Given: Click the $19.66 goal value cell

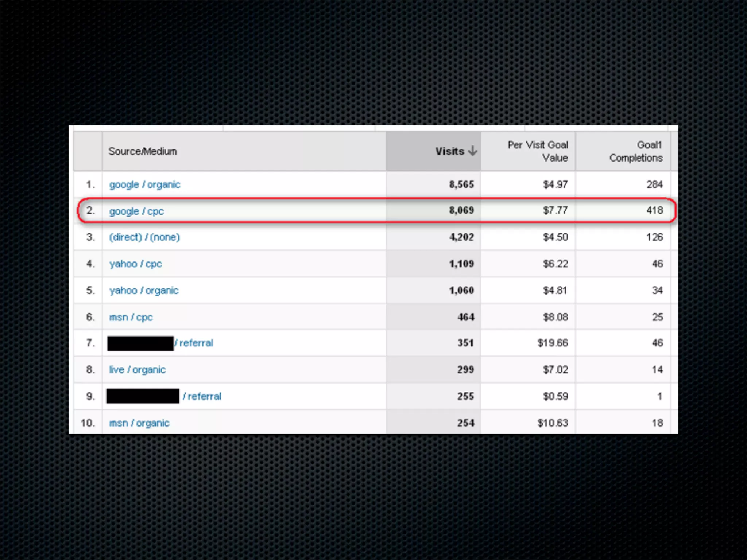Looking at the screenshot, I should (552, 343).
